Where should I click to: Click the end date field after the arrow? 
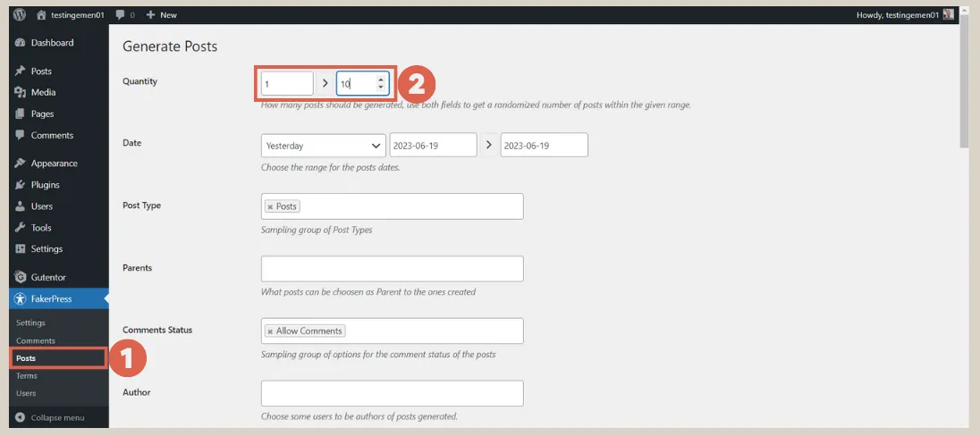(x=544, y=145)
